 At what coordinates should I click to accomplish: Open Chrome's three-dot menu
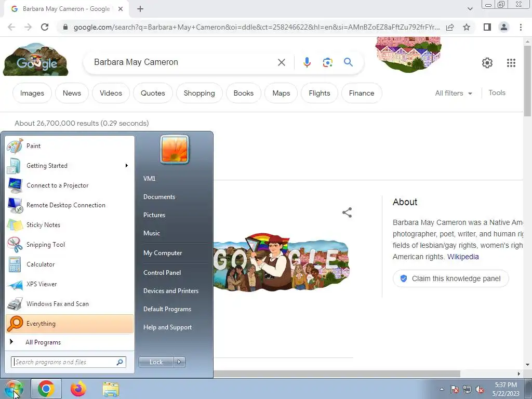pos(521,27)
